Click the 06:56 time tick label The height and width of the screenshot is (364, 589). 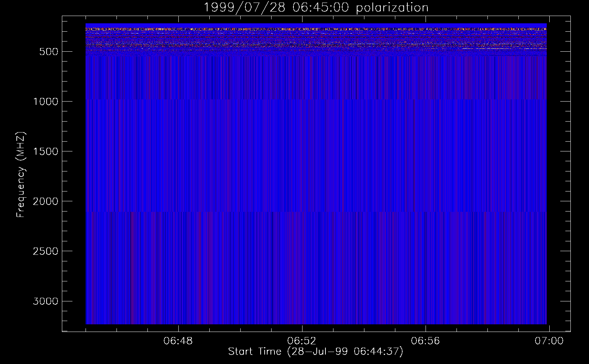[426, 341]
